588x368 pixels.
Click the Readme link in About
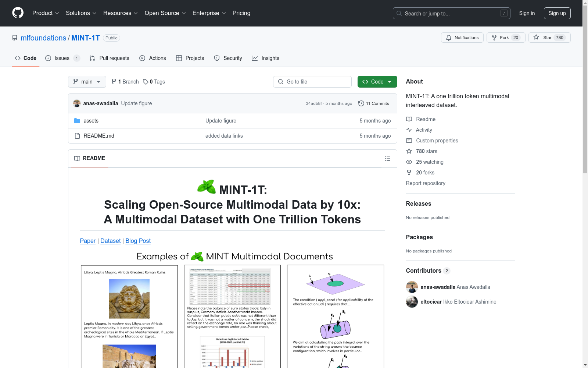pyautogui.click(x=421, y=119)
